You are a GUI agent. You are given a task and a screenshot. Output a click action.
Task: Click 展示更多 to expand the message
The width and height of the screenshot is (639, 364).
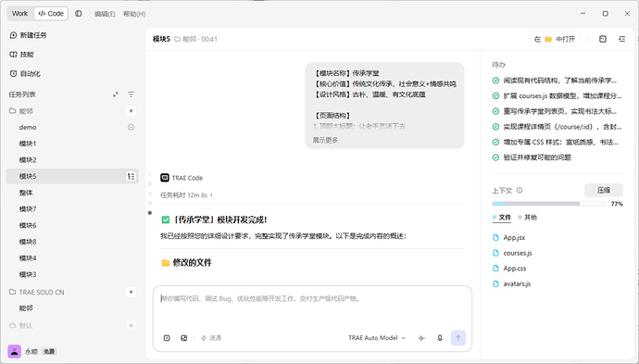tap(325, 140)
